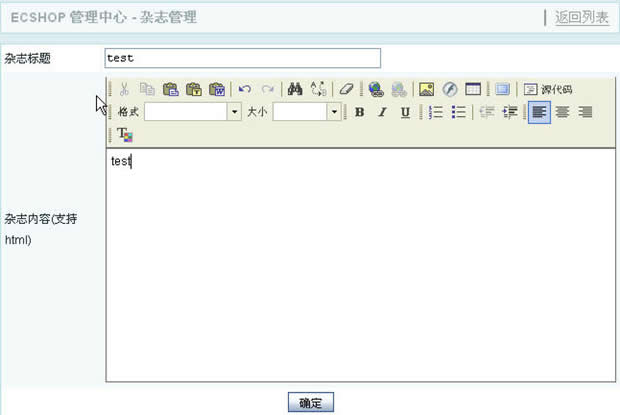Insert a hyperlink with the globe icon
This screenshot has width=620, height=415.
click(375, 89)
